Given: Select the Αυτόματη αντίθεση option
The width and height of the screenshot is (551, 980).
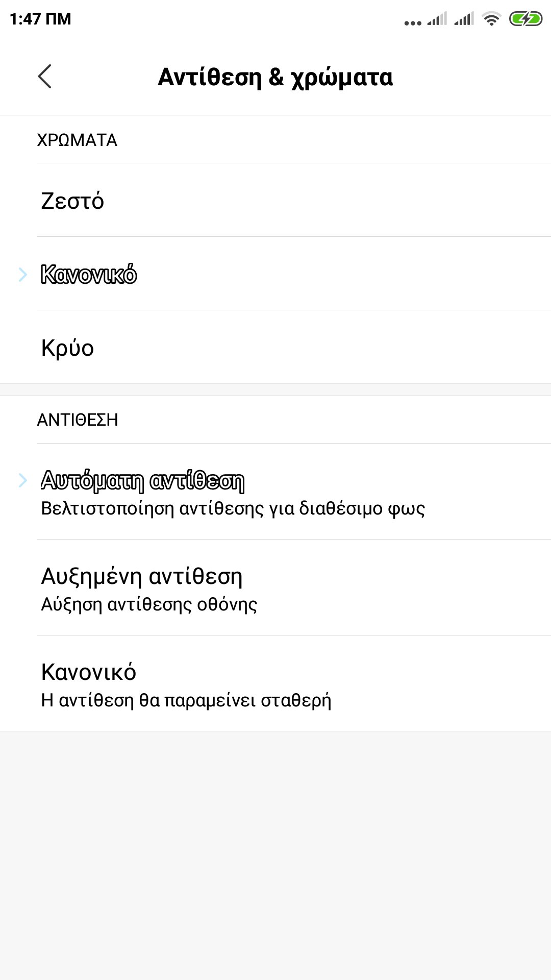Looking at the screenshot, I should click(143, 480).
